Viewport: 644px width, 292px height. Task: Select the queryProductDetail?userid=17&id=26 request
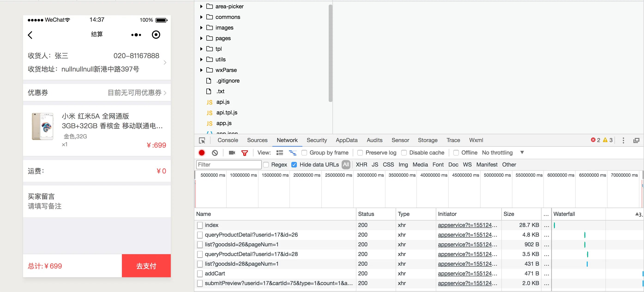pyautogui.click(x=251, y=235)
